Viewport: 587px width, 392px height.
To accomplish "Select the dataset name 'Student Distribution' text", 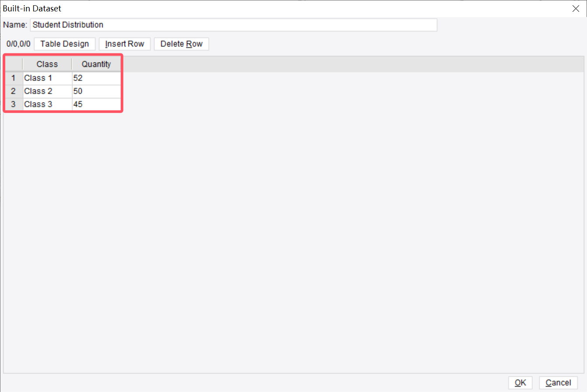I will coord(68,25).
